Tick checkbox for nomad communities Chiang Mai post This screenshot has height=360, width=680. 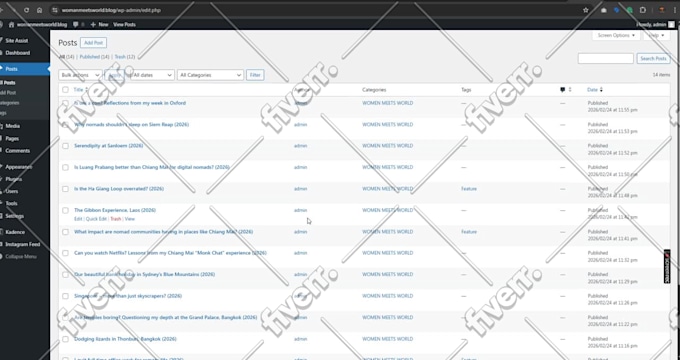(65, 232)
